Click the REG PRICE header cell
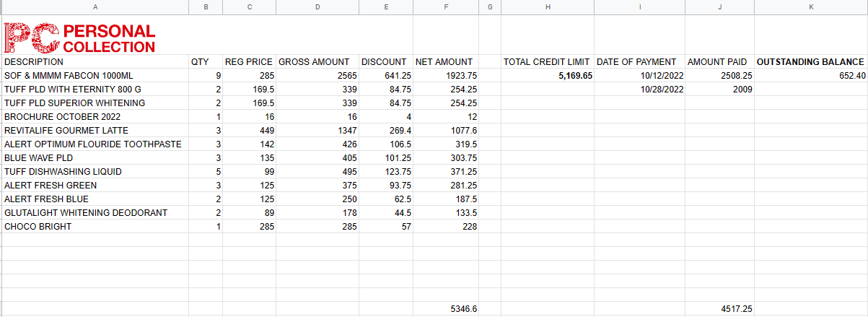Image resolution: width=868 pixels, height=317 pixels. [x=249, y=62]
